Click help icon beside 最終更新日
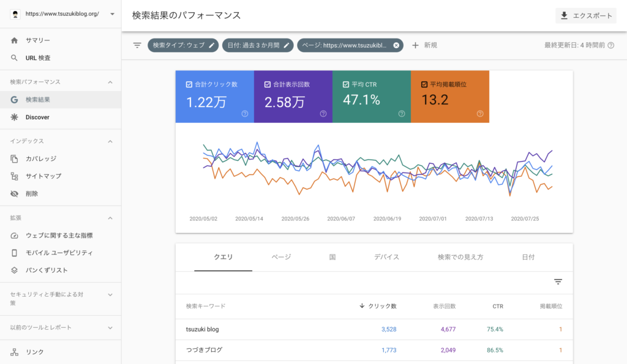627x364 pixels. coord(611,45)
